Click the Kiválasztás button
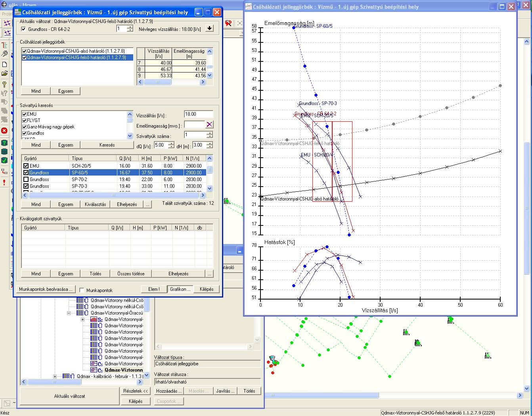This screenshot has width=532, height=416. [96, 204]
